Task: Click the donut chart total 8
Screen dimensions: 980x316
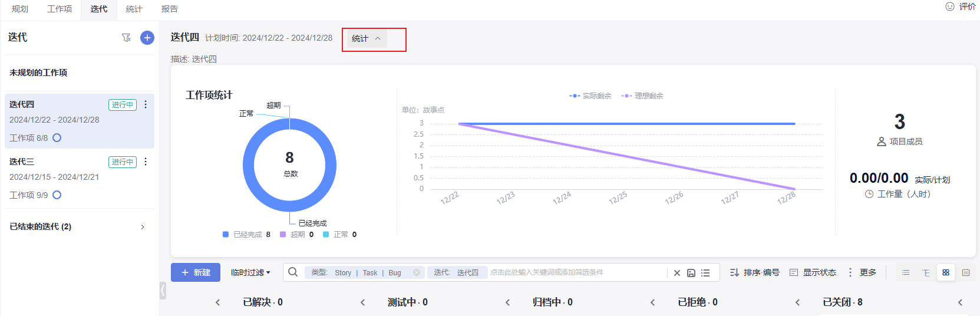Action: click(x=289, y=158)
